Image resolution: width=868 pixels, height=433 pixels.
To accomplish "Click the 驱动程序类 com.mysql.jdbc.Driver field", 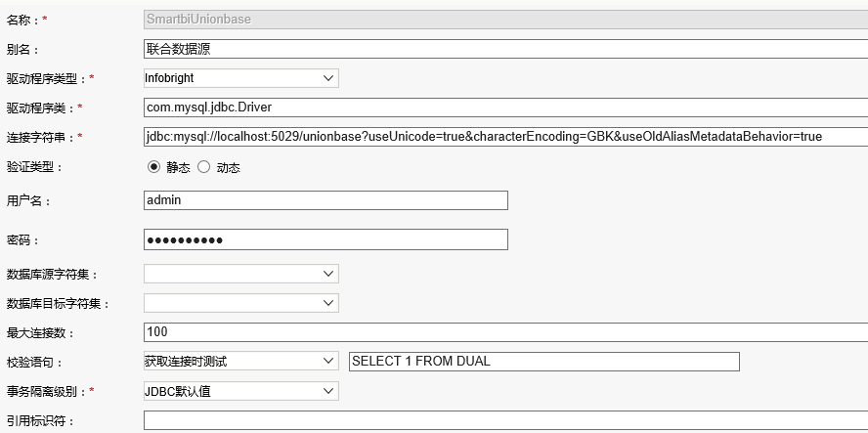I will 506,108.
